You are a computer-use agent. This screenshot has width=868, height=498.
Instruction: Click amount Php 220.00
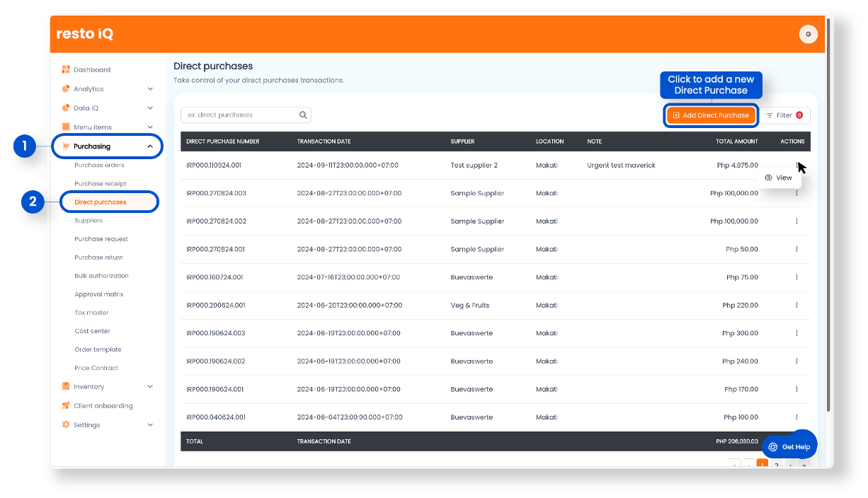[741, 306]
